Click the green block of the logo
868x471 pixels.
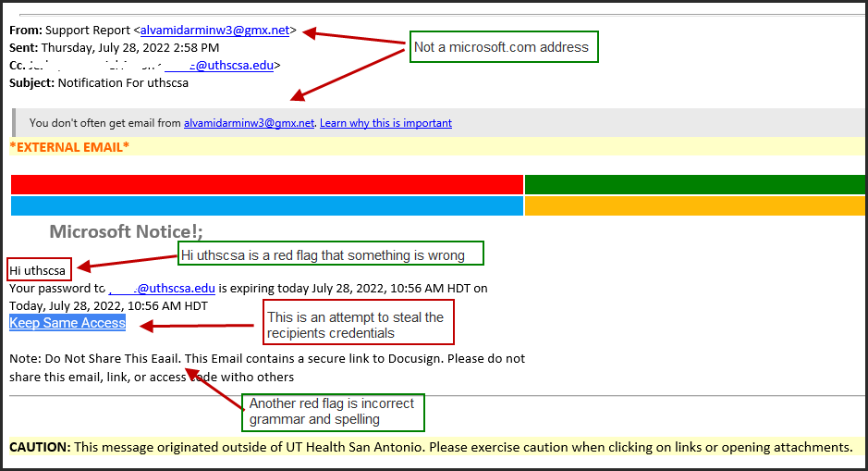point(695,184)
